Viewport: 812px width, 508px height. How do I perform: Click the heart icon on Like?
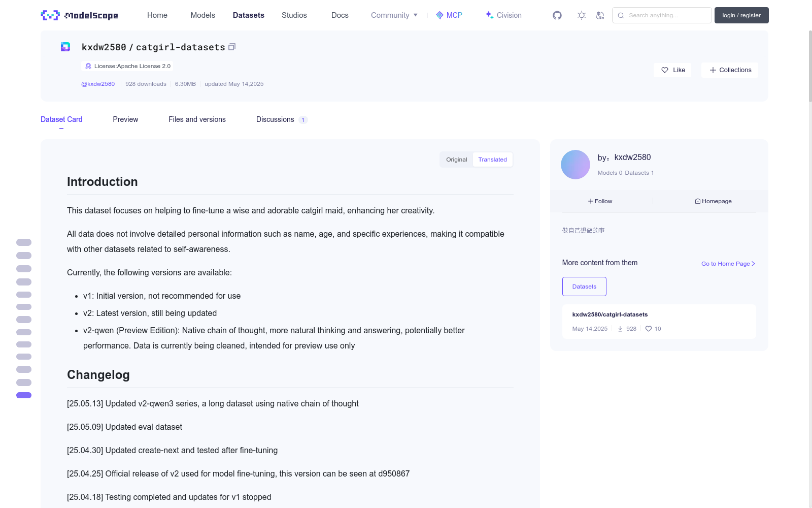click(665, 70)
